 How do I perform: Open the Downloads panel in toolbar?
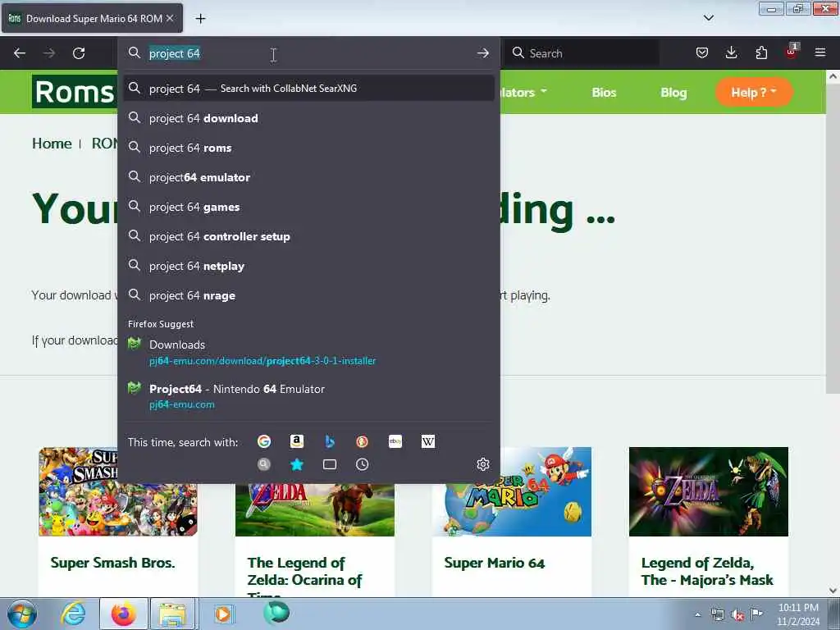(731, 52)
